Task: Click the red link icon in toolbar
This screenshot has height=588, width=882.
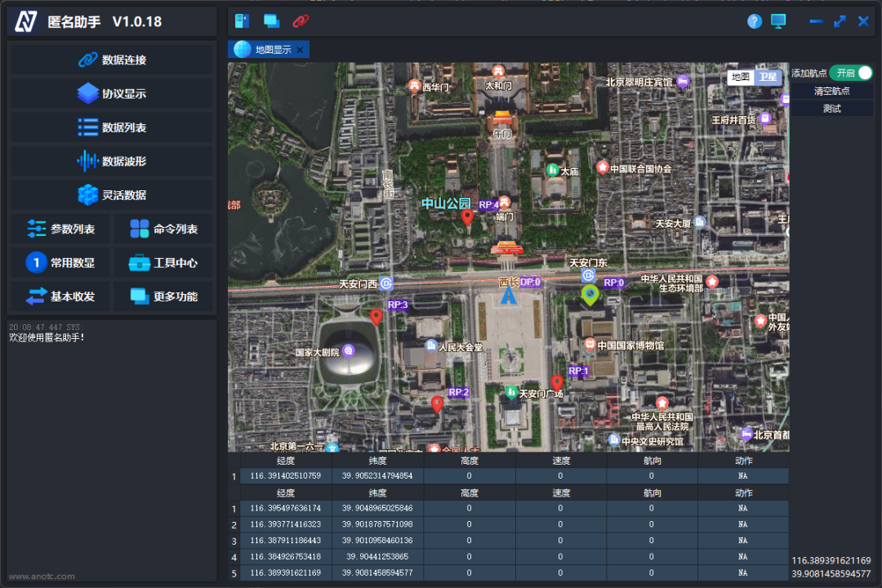Action: click(x=301, y=20)
